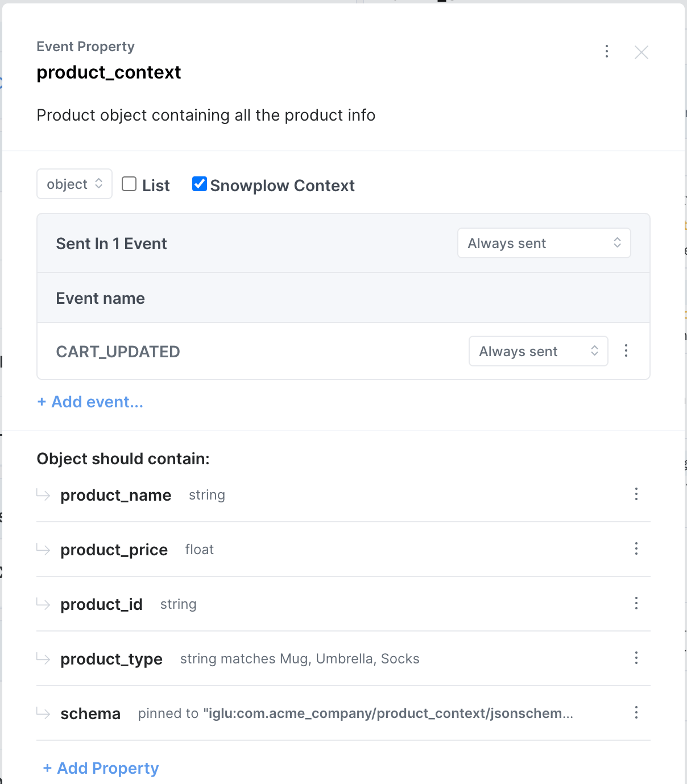The height and width of the screenshot is (784, 687).
Task: Edit the product description text
Action: pyautogui.click(x=206, y=115)
